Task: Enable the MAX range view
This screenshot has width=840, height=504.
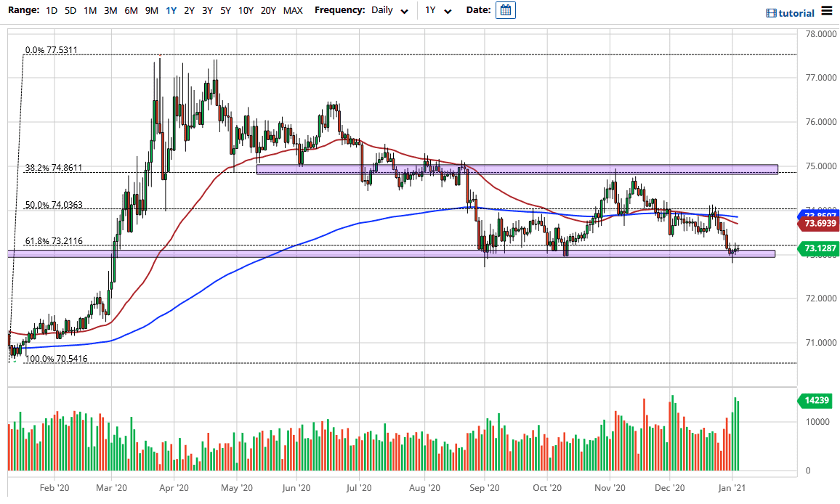Action: tap(293, 11)
